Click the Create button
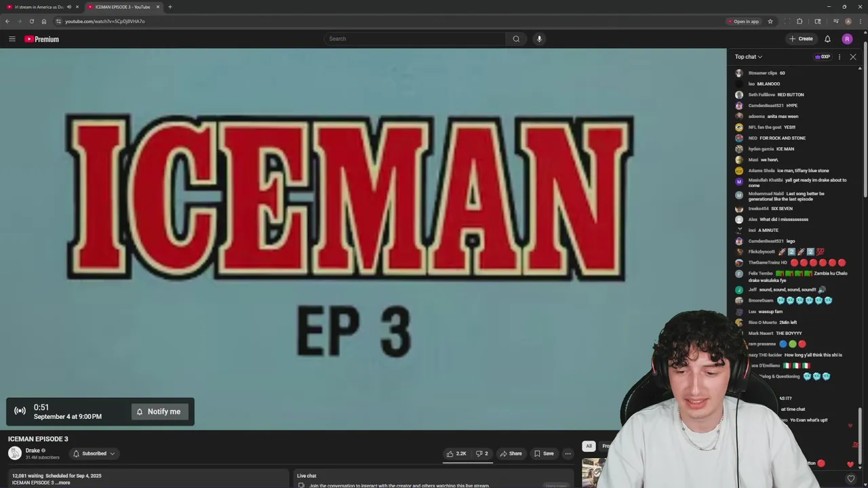The image size is (868, 488). 802,39
